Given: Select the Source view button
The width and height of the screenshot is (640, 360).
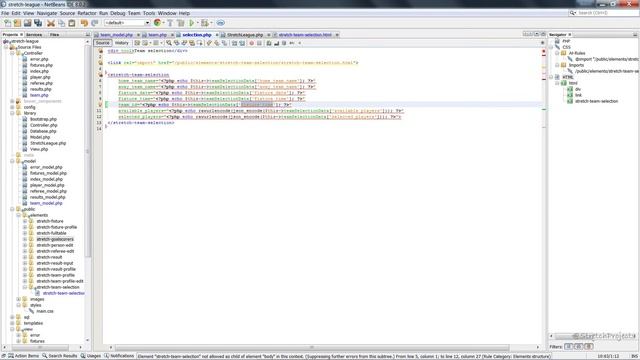Looking at the screenshot, I should [102, 43].
